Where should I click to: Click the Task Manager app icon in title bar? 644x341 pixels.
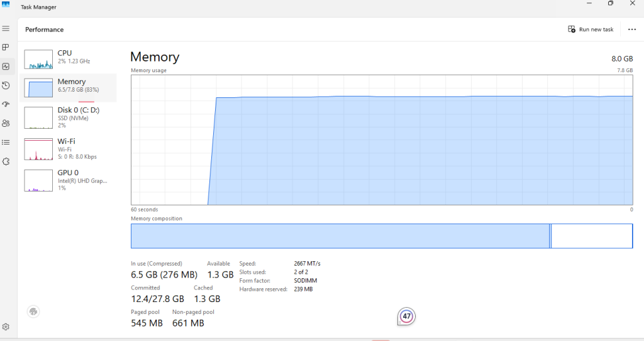click(6, 4)
